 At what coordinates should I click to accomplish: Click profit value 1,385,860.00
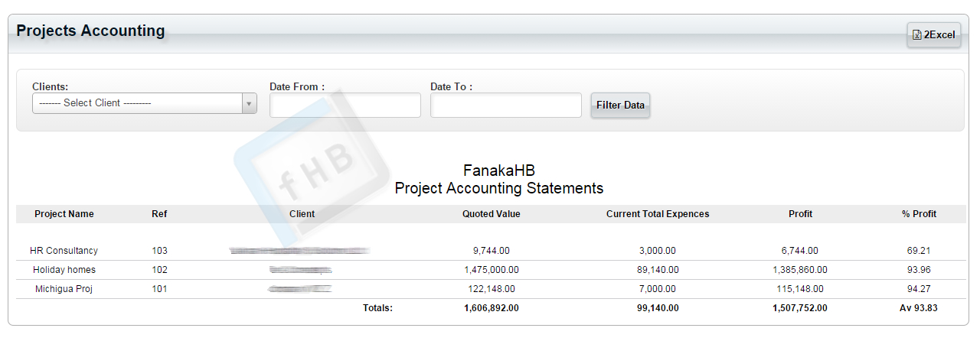[801, 270]
